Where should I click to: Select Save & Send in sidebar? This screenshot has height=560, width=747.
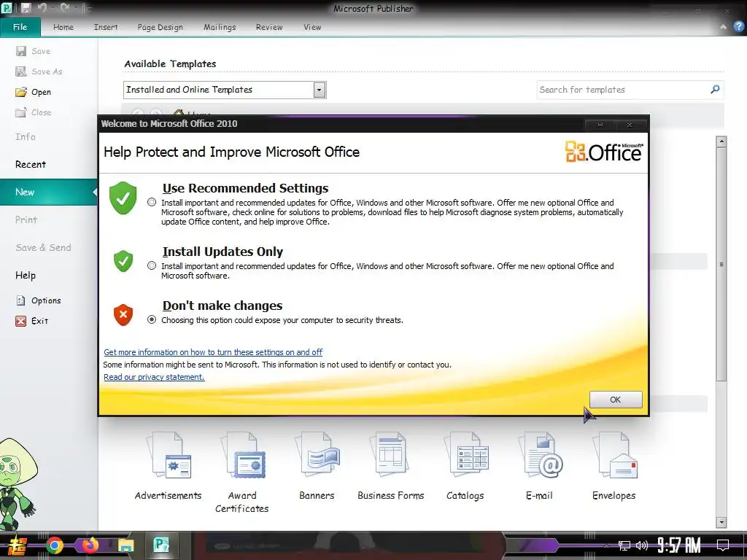(x=43, y=248)
